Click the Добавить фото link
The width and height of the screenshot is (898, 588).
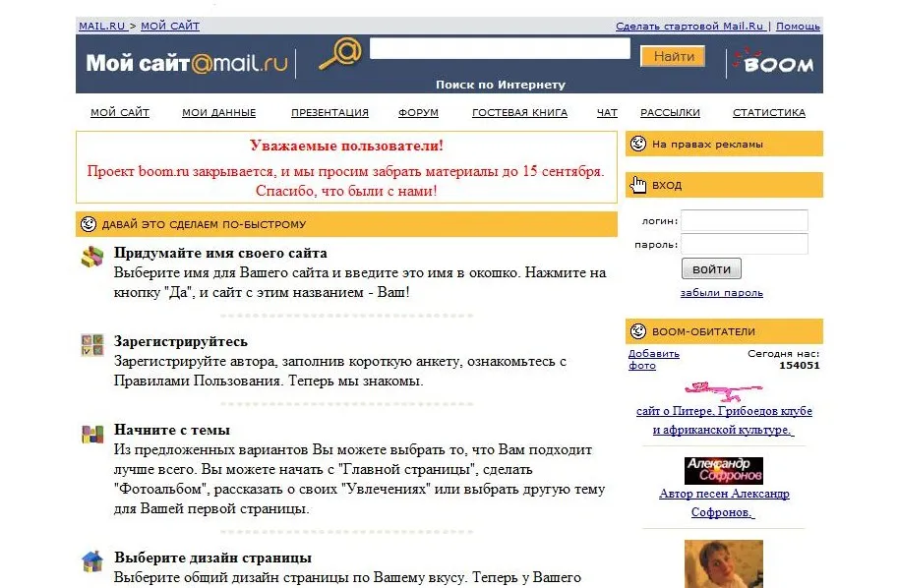click(x=653, y=359)
